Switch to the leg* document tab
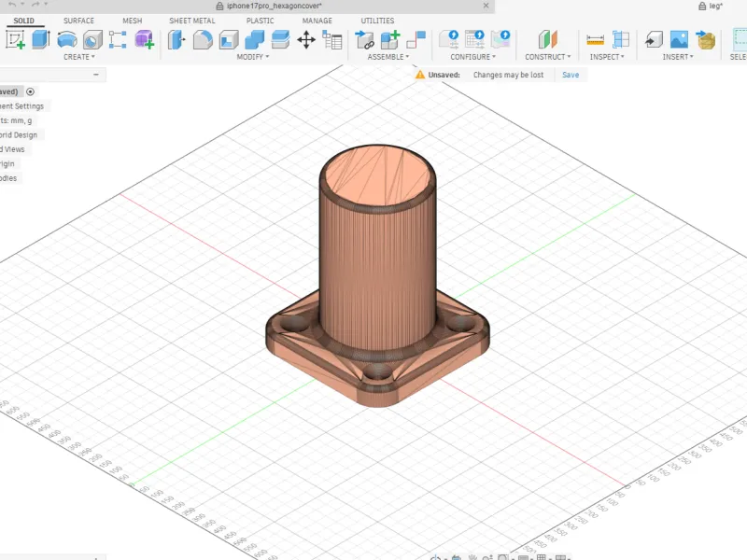The image size is (747, 560). pyautogui.click(x=711, y=6)
